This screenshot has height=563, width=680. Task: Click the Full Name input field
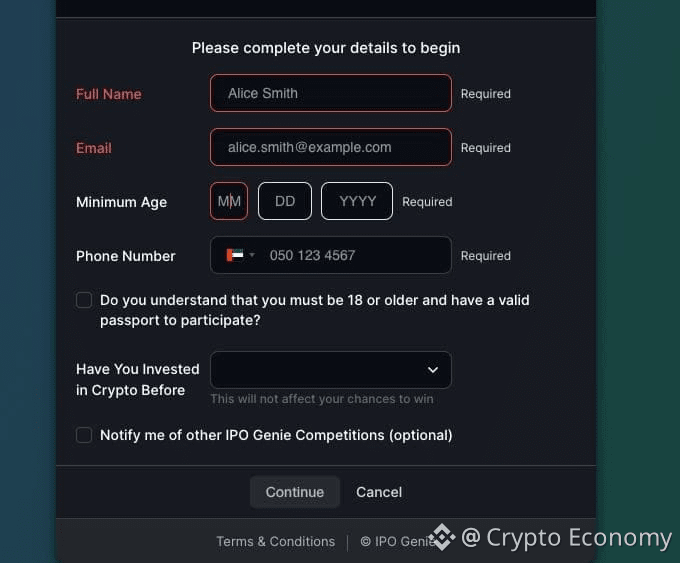tap(330, 93)
